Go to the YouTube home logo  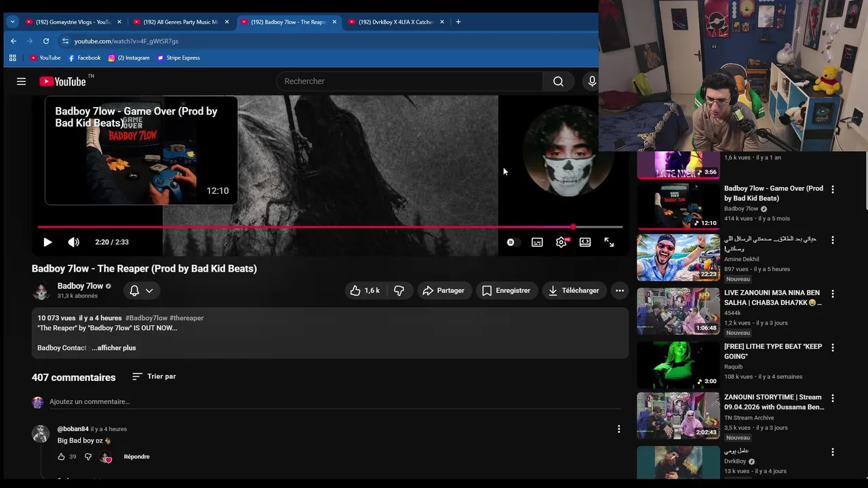[62, 81]
